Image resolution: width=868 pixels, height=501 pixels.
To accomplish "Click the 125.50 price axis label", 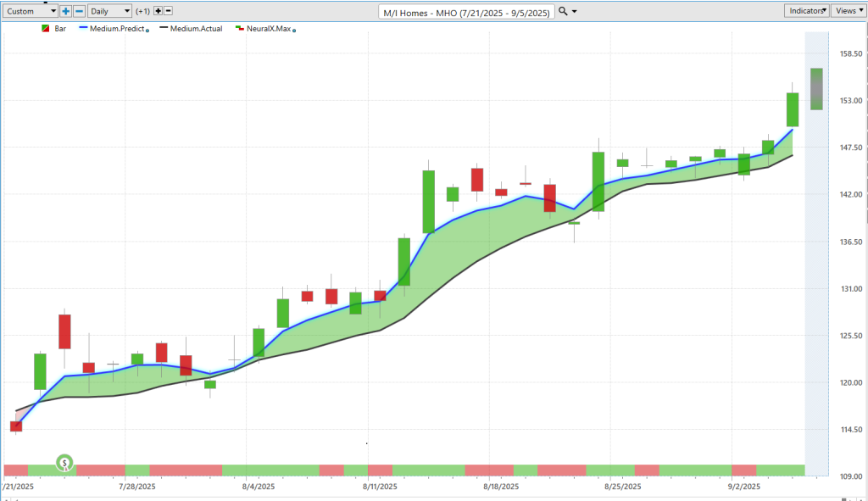I will pyautogui.click(x=851, y=336).
